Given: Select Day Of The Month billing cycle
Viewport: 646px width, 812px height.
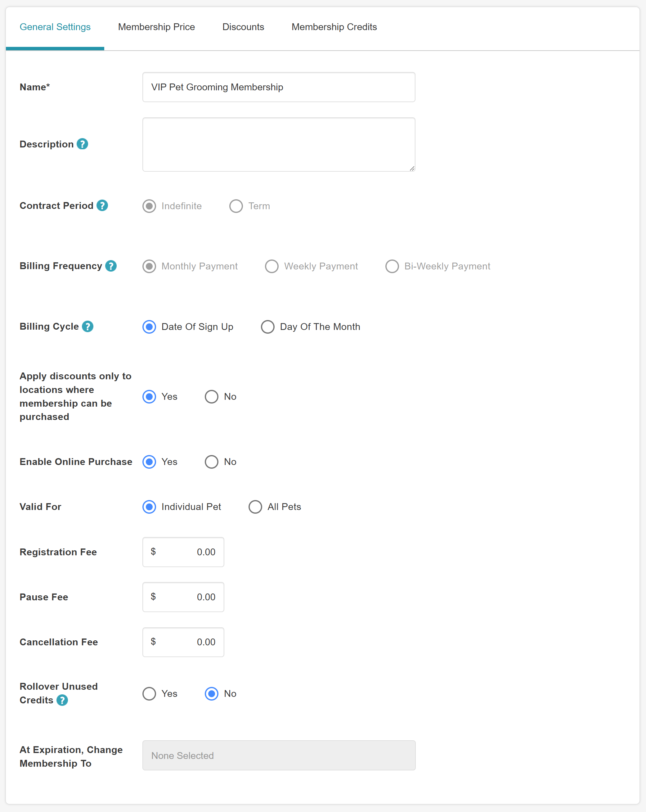Looking at the screenshot, I should 268,327.
